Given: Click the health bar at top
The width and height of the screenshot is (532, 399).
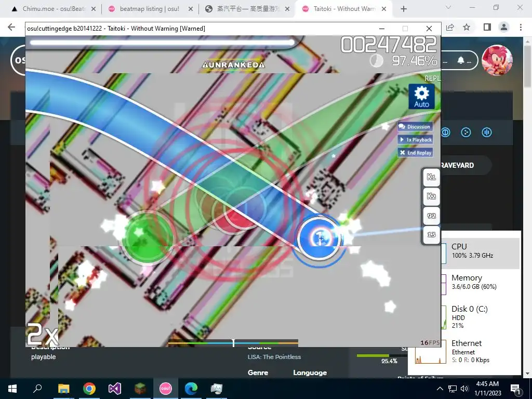Looking at the screenshot, I should tap(162, 43).
